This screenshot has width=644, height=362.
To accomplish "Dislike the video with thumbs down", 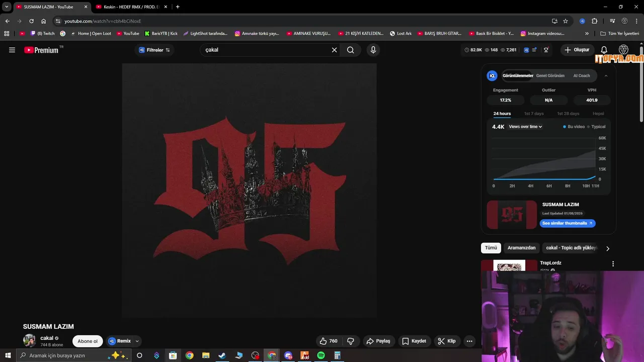I will point(351,341).
